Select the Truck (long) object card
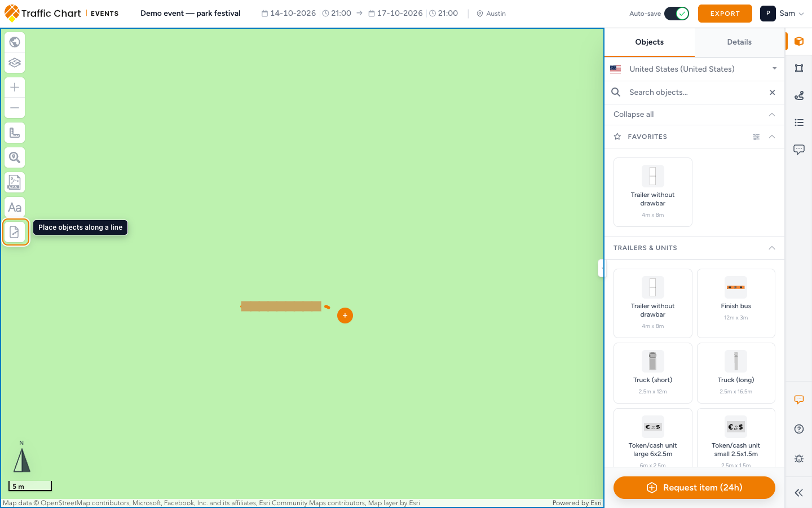Image resolution: width=812 pixels, height=508 pixels. [736, 373]
